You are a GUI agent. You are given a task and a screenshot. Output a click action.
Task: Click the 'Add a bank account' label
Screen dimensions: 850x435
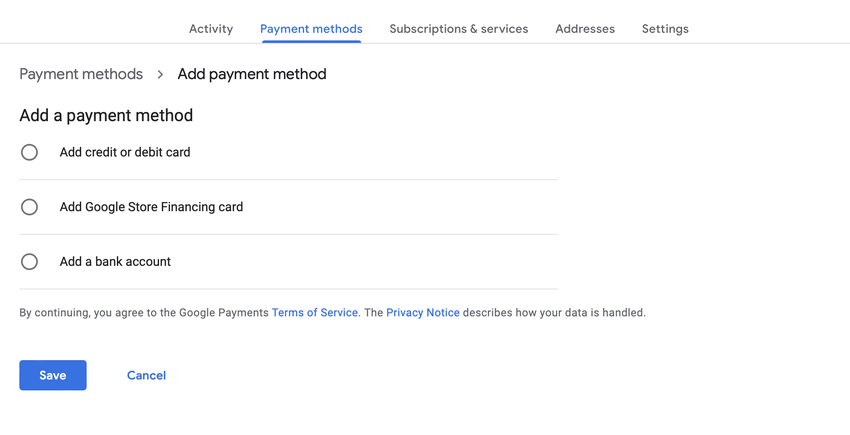[115, 262]
